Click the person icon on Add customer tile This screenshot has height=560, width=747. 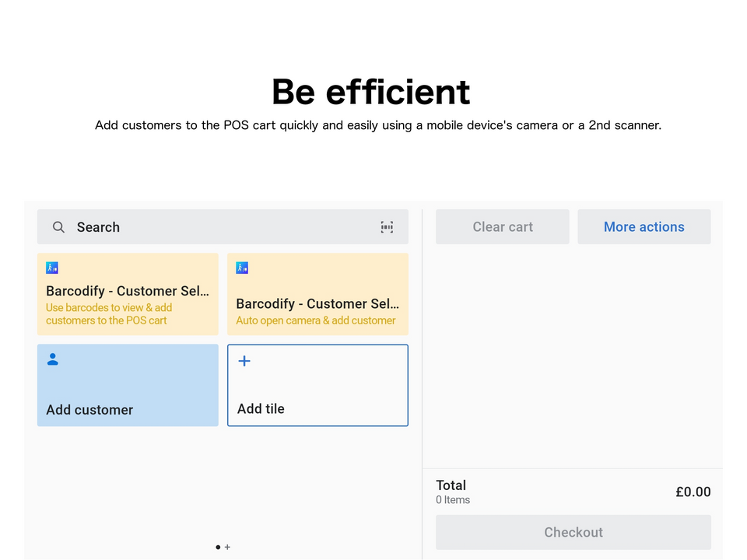tap(52, 359)
